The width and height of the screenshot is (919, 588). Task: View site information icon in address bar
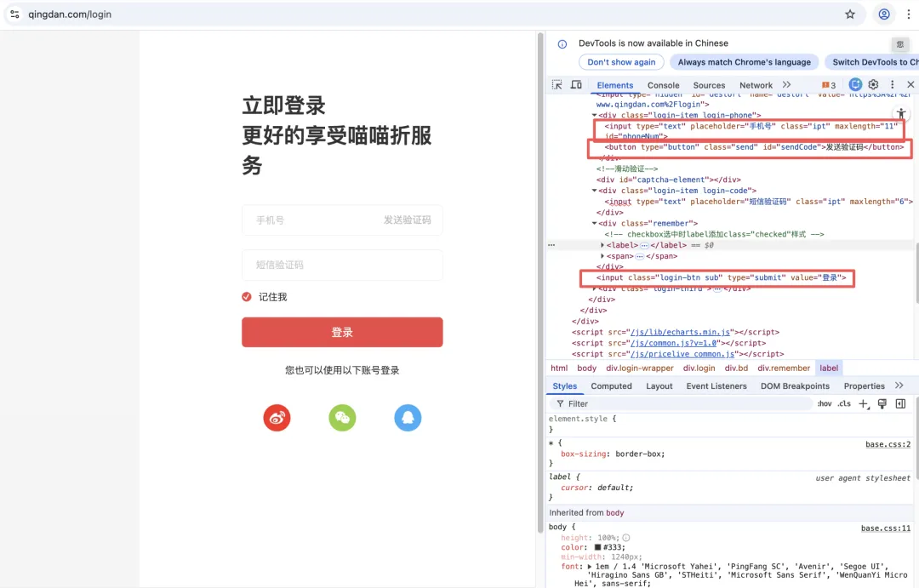[x=14, y=14]
